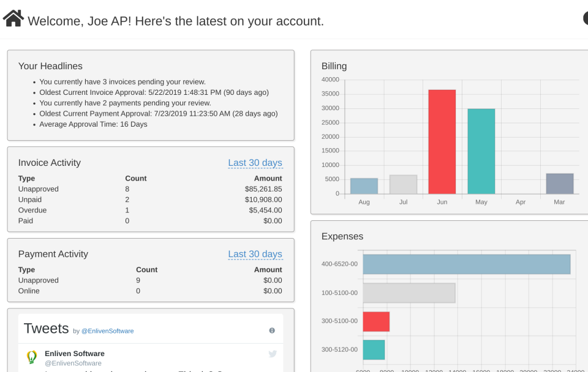Image resolution: width=588 pixels, height=372 pixels.
Task: Click the Unapproved invoice amount $85,261.85
Action: click(x=263, y=189)
